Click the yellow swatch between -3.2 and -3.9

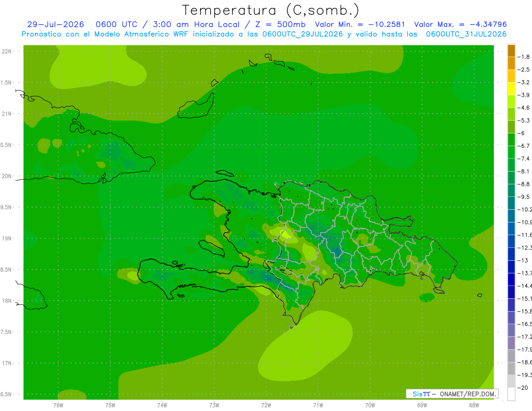point(511,88)
